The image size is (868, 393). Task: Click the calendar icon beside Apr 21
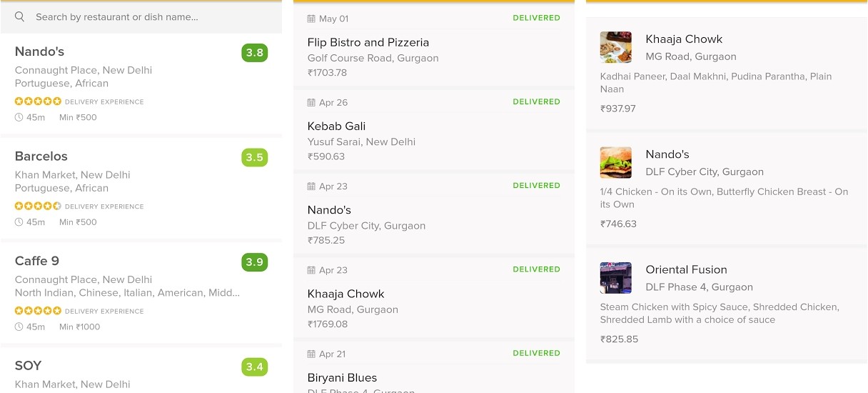click(311, 354)
